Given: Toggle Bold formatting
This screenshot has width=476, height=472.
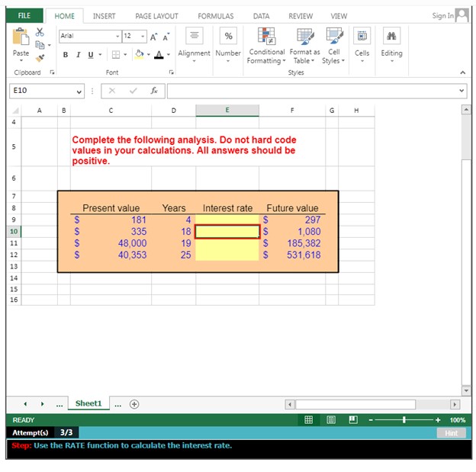Looking at the screenshot, I should (x=66, y=55).
